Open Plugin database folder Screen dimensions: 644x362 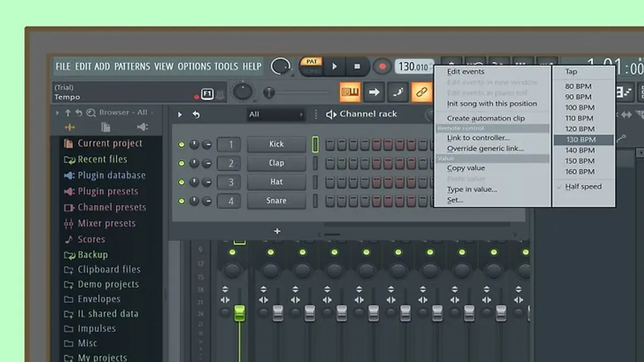pyautogui.click(x=105, y=175)
